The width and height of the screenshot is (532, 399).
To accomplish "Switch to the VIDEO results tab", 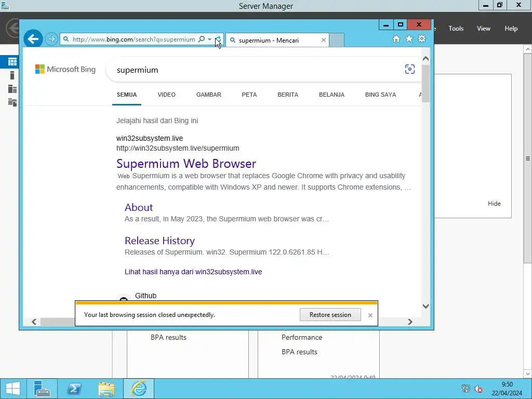I will click(x=167, y=95).
